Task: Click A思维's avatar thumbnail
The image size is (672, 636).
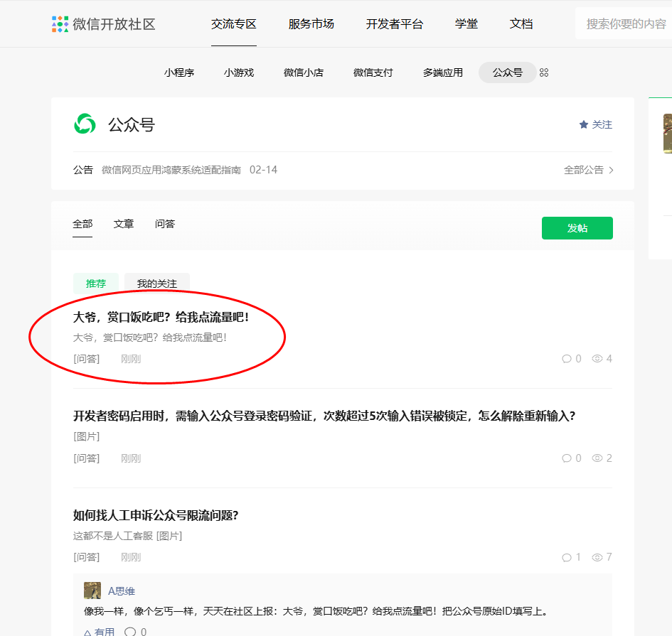Action: tap(92, 591)
